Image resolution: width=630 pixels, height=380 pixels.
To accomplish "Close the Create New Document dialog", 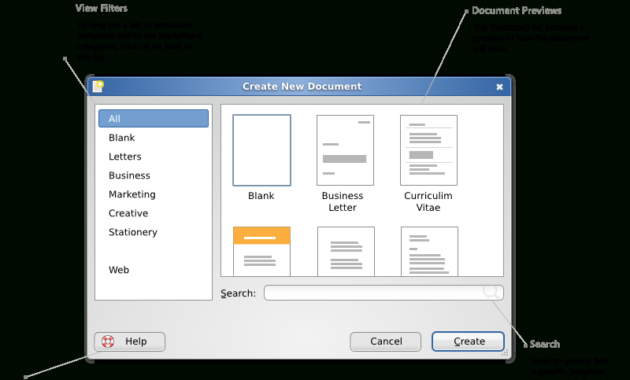I will point(499,87).
